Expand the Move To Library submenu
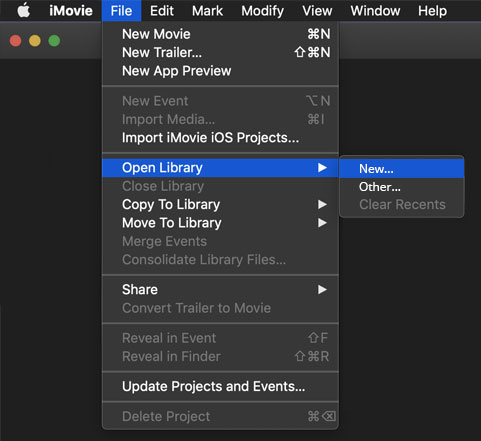This screenshot has width=481, height=441. coord(220,223)
